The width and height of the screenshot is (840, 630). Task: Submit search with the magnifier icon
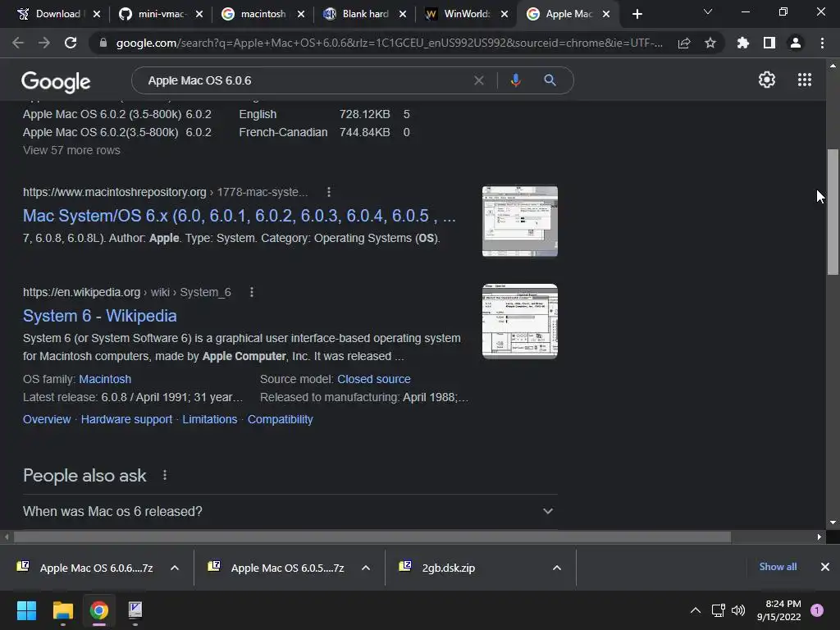tap(550, 80)
